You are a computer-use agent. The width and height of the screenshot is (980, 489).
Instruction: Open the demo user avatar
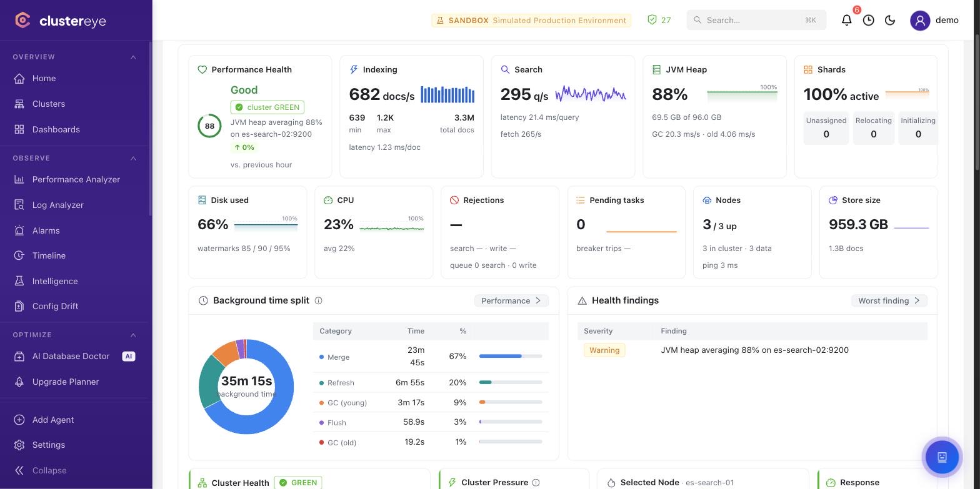(920, 20)
